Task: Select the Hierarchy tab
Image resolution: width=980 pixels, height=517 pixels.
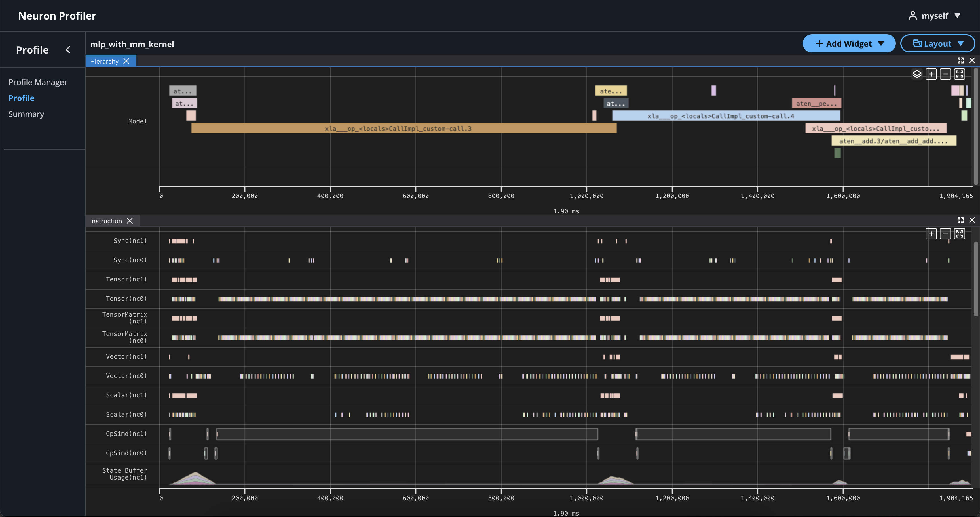Action: [104, 61]
